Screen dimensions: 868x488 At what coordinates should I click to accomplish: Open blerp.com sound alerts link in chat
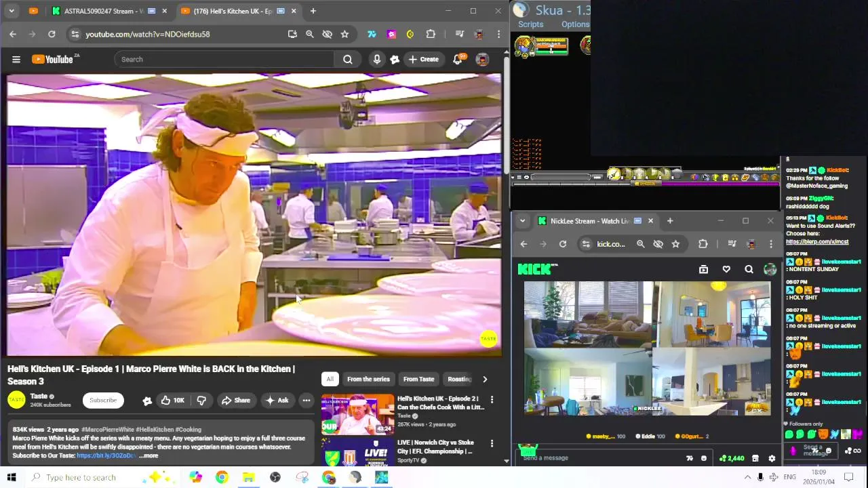pyautogui.click(x=817, y=242)
